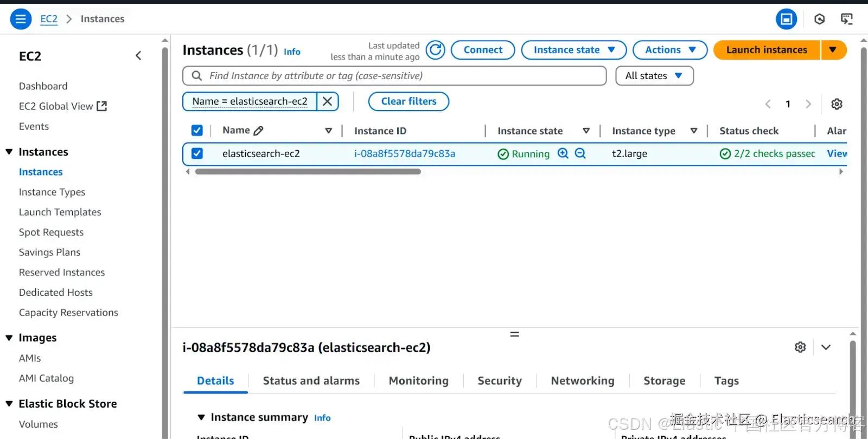The image size is (868, 439).
Task: Open table preferences gear icon
Action: pos(837,104)
